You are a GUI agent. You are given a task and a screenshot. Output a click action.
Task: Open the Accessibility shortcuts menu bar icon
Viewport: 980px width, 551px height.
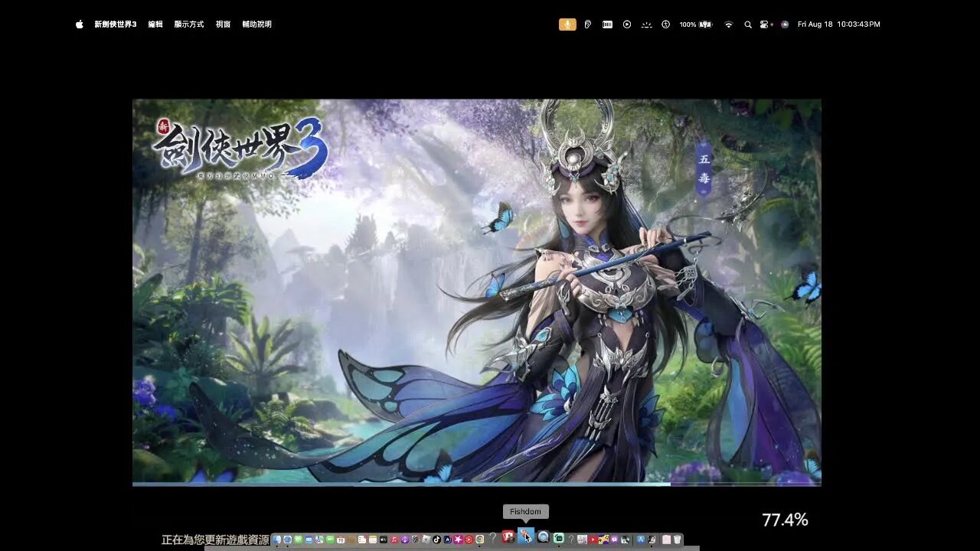666,24
